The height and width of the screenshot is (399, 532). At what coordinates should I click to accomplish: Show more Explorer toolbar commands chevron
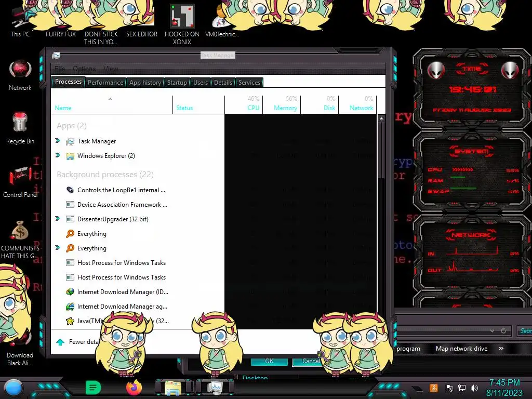501,349
